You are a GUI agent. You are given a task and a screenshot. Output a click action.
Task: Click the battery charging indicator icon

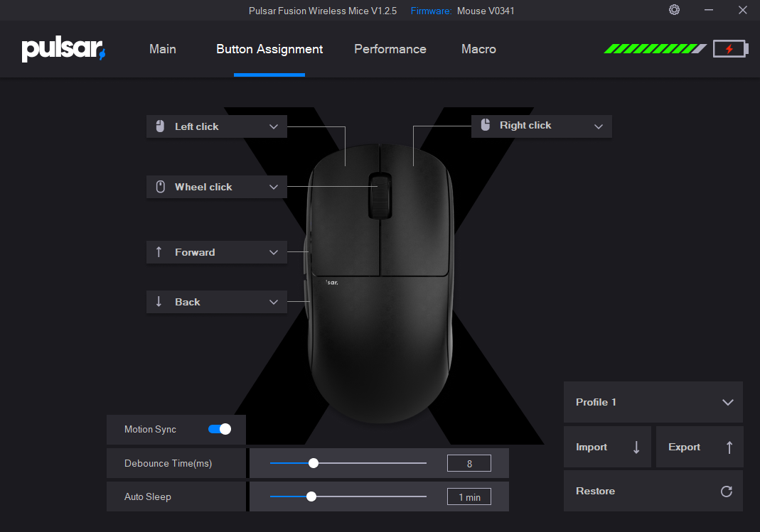click(729, 49)
